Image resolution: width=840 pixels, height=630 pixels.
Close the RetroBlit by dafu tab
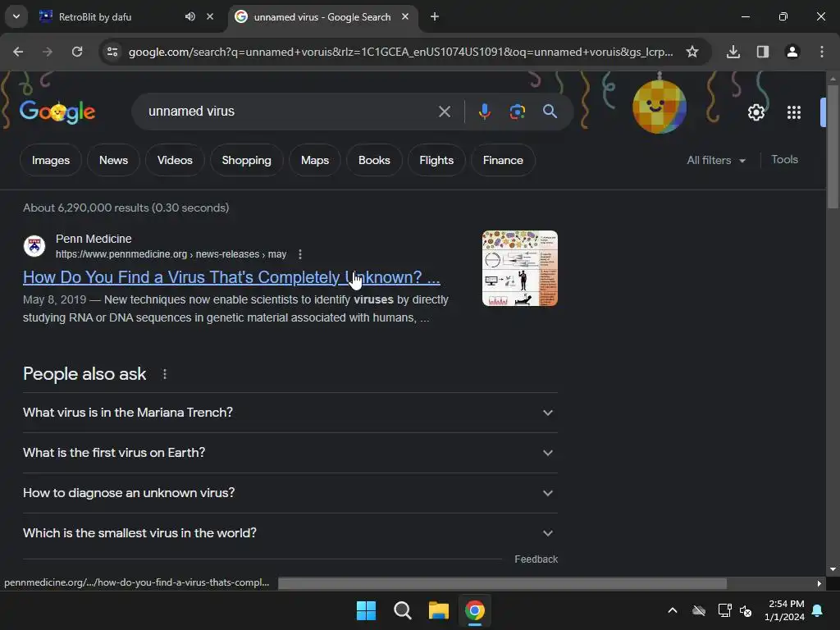pyautogui.click(x=210, y=16)
